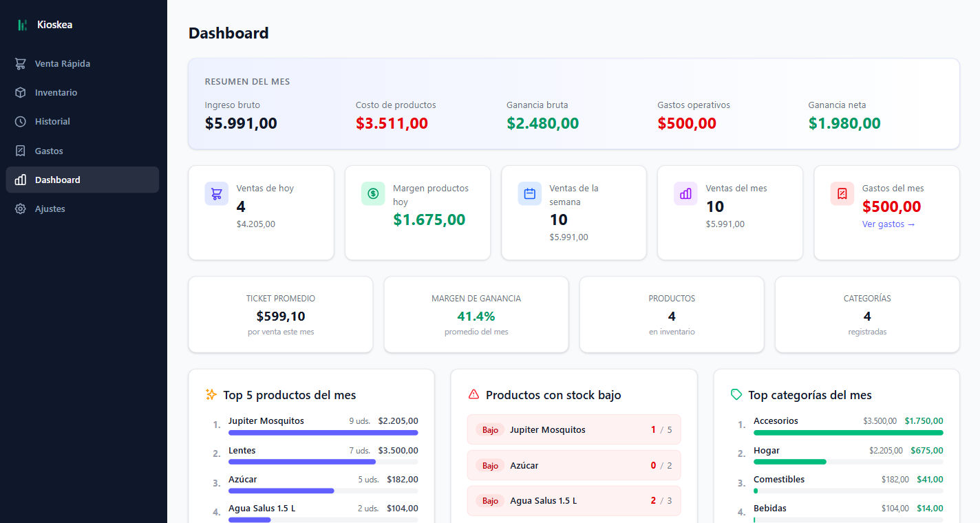The width and height of the screenshot is (980, 523).
Task: Click the calendar icon in Ventas de la semana
Action: coord(530,193)
